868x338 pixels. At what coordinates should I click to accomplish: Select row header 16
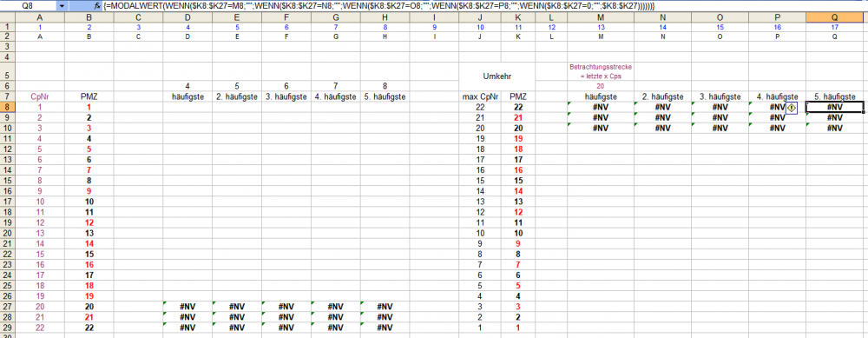pyautogui.click(x=7, y=190)
